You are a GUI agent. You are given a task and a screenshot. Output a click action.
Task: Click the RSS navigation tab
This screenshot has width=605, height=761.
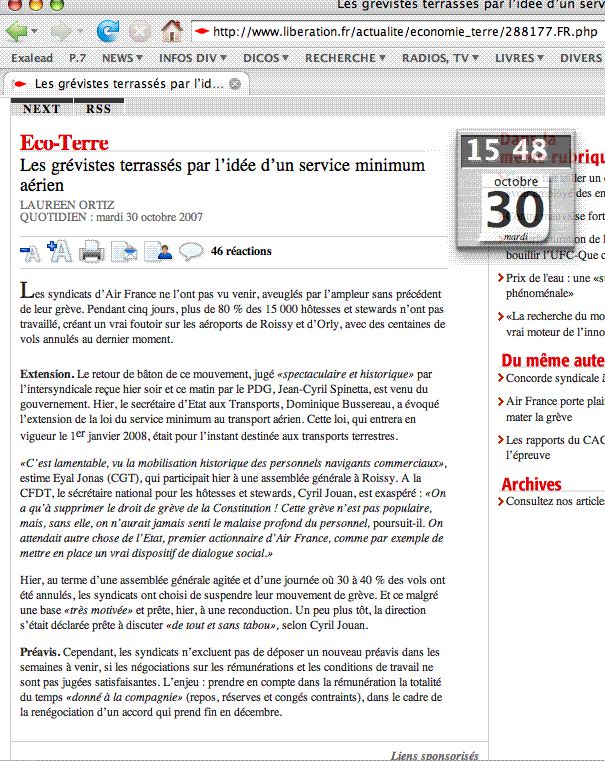[98, 108]
